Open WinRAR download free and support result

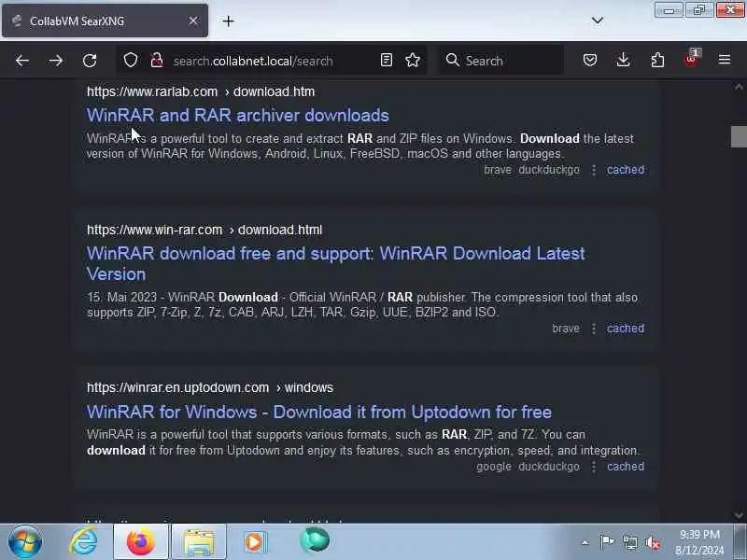(335, 264)
